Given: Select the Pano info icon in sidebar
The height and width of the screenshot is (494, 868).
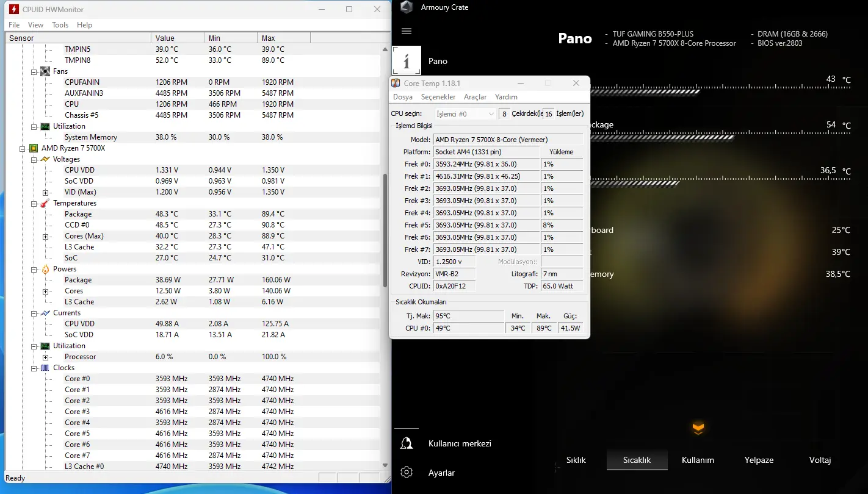Looking at the screenshot, I should click(x=406, y=61).
